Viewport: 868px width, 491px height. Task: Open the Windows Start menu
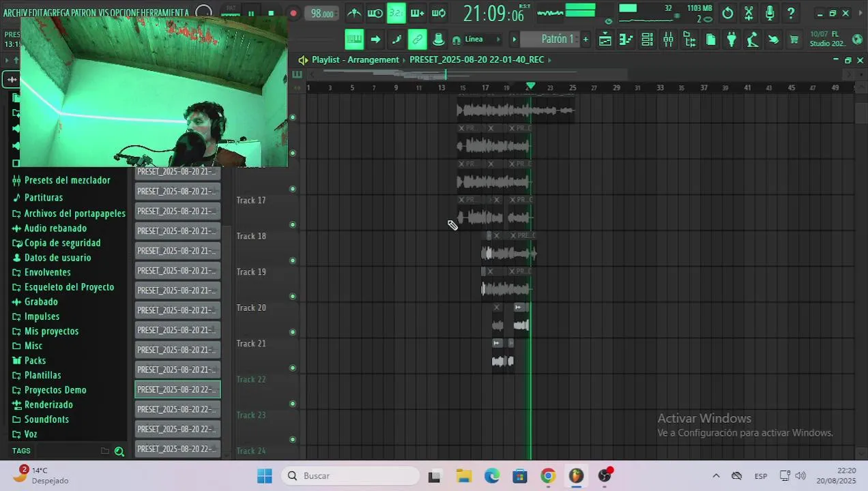pos(265,476)
